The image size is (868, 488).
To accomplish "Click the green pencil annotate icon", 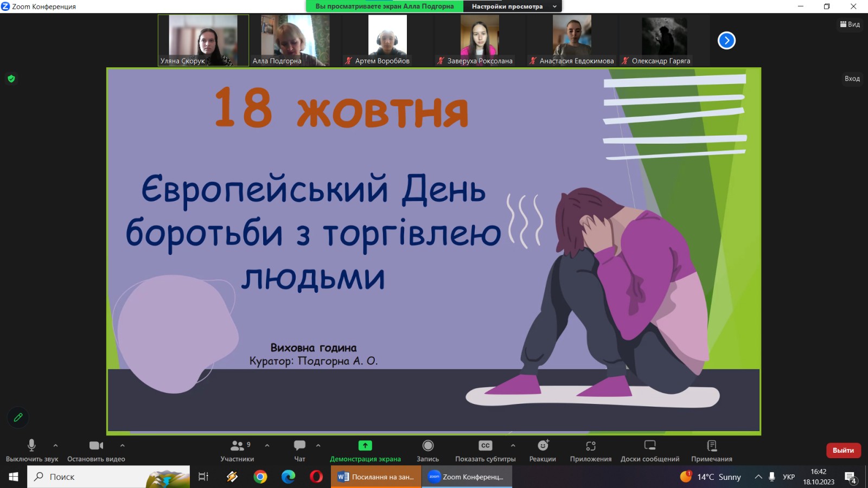I will 18,418.
